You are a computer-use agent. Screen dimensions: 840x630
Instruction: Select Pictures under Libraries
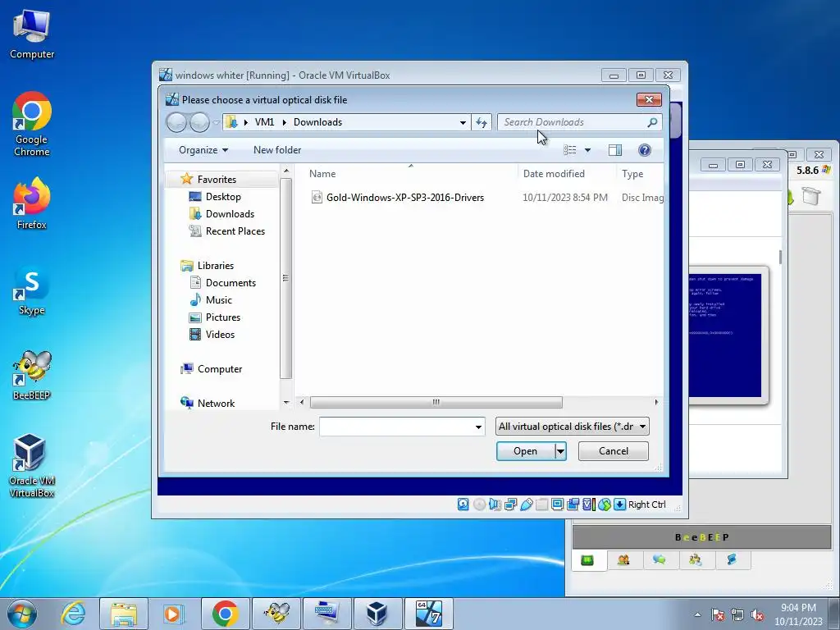pyautogui.click(x=223, y=317)
